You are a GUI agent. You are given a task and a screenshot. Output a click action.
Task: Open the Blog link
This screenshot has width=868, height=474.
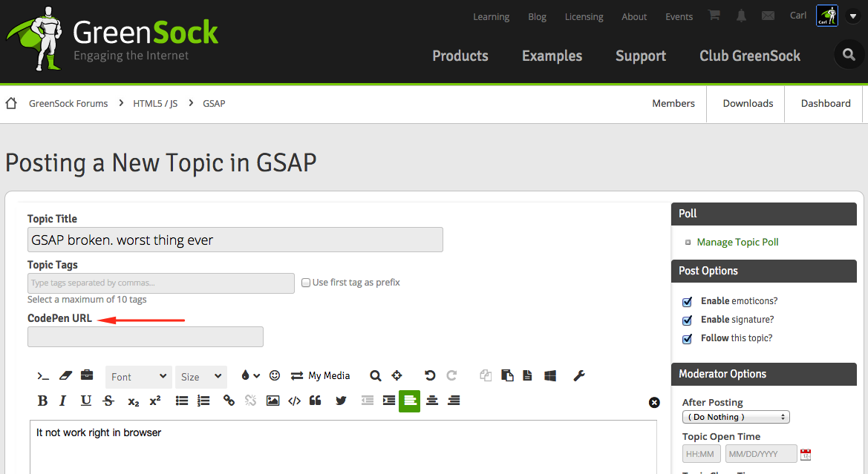(537, 16)
